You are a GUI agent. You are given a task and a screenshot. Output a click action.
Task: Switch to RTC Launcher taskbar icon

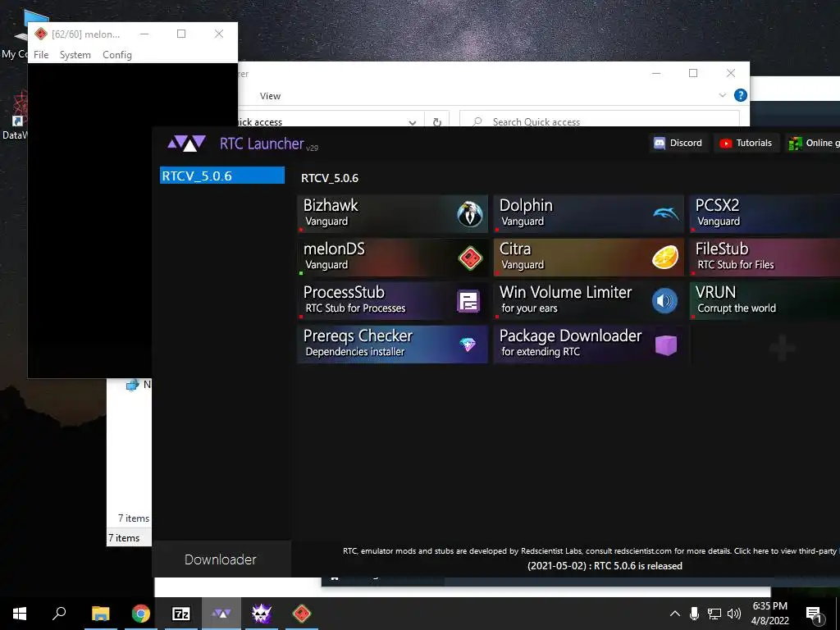pos(221,614)
